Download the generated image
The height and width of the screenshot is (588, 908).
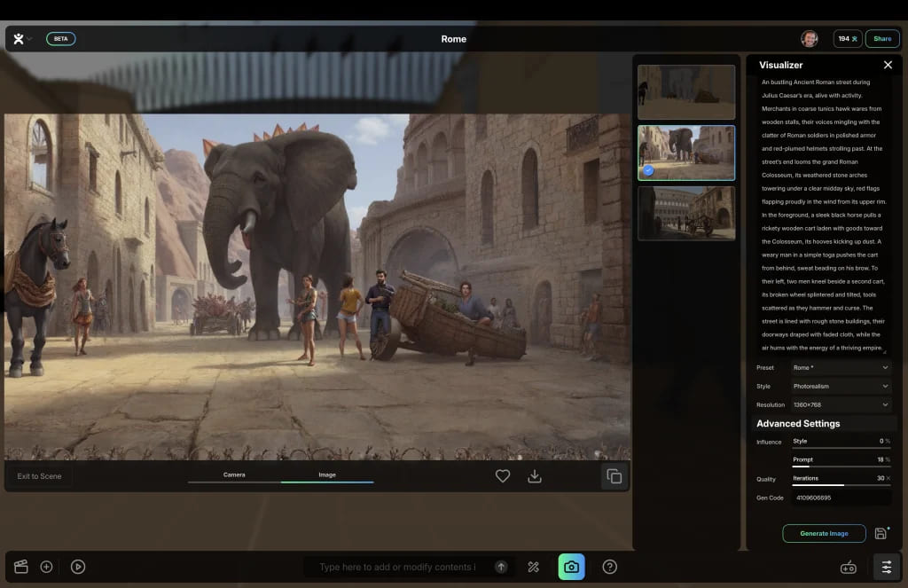[535, 476]
